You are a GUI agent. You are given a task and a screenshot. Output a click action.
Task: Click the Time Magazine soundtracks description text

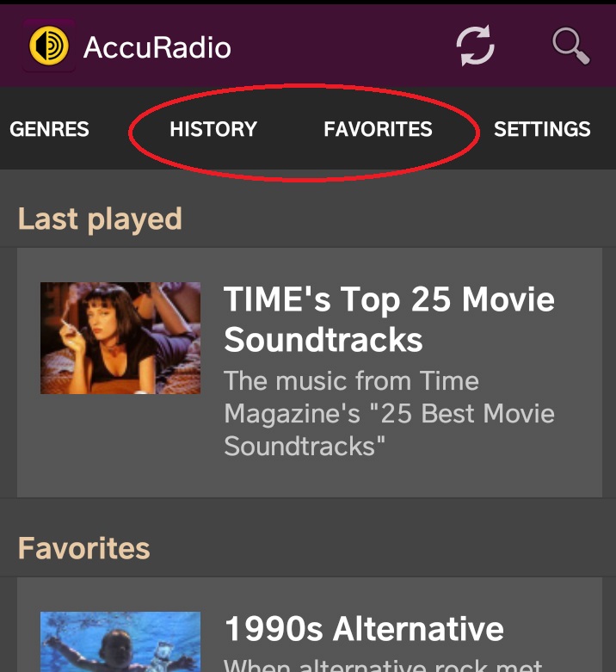coord(389,413)
